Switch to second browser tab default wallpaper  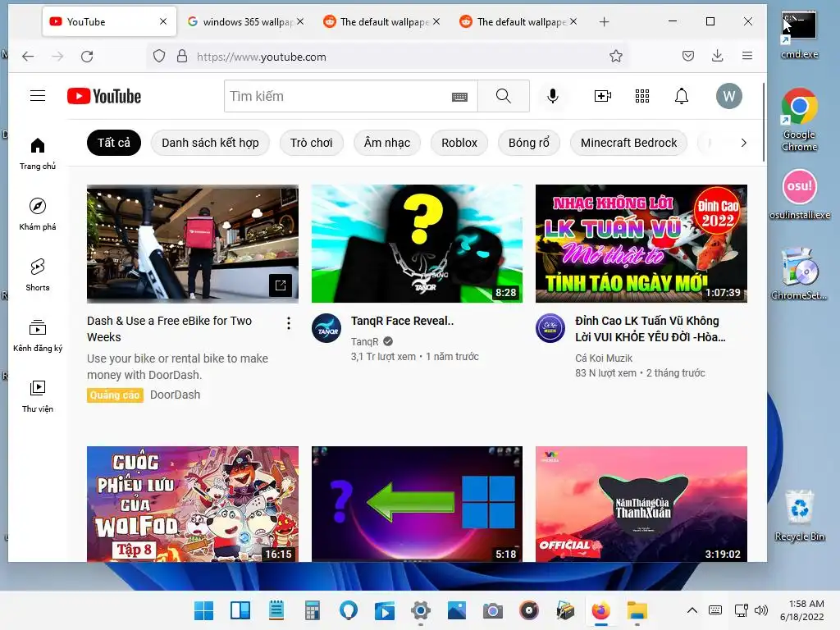[381, 22]
